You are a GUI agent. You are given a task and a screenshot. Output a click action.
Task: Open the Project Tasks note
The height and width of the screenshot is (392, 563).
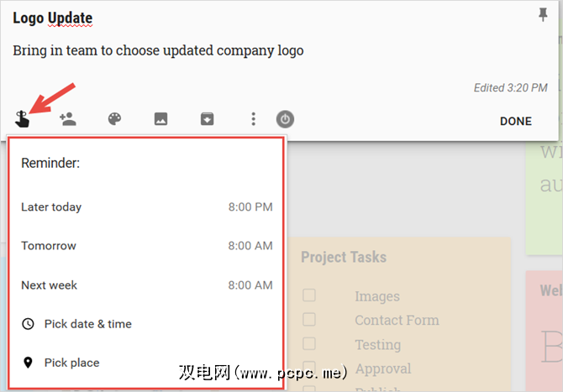tap(344, 257)
